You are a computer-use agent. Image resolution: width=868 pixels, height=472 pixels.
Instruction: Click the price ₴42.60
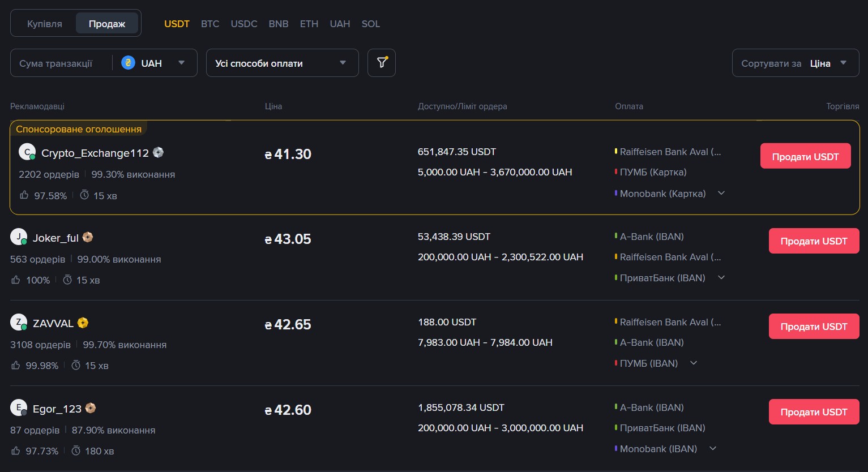(288, 410)
